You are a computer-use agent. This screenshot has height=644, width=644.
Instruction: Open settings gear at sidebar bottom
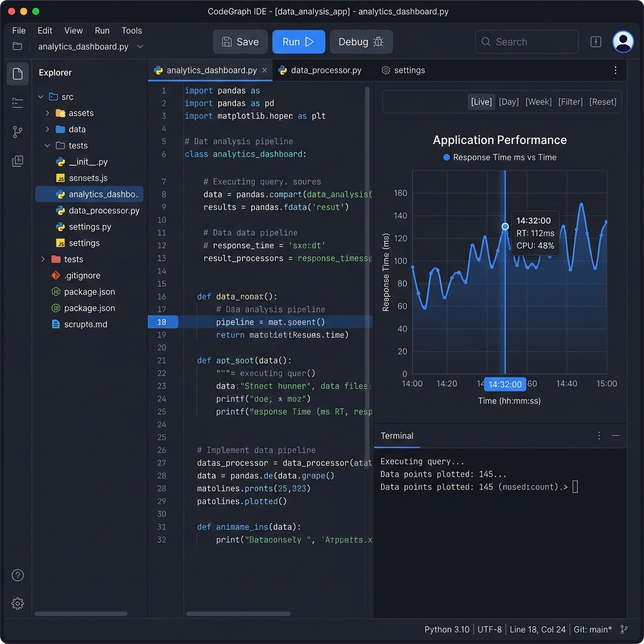pos(18,603)
